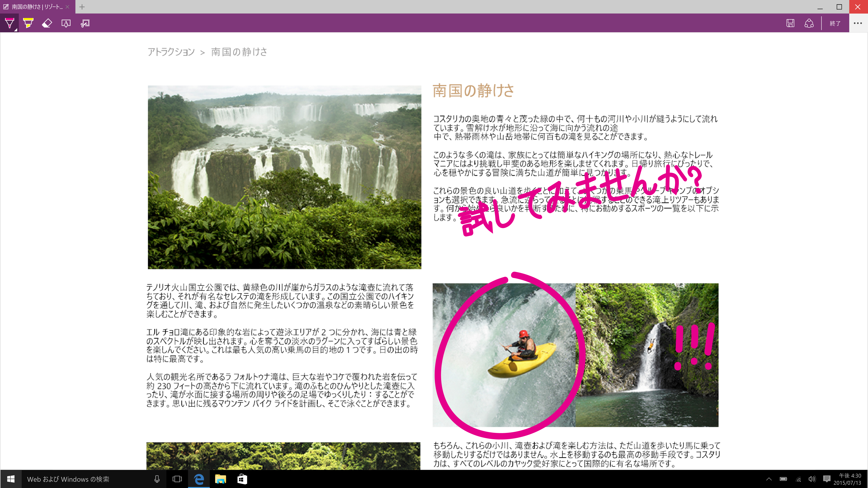This screenshot has width=868, height=488.
Task: Click the kayaker waterfall photo
Action: tap(504, 355)
